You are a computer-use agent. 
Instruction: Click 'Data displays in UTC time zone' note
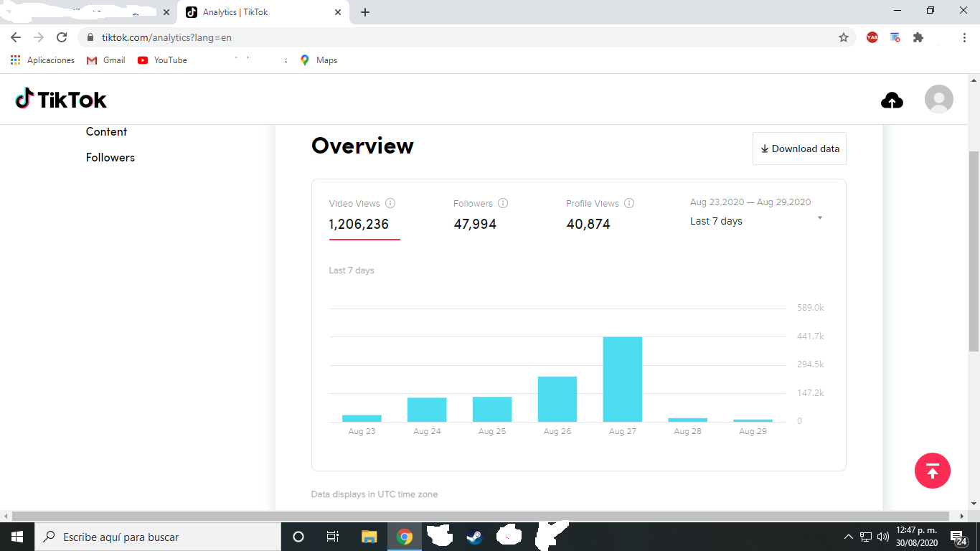pyautogui.click(x=374, y=494)
